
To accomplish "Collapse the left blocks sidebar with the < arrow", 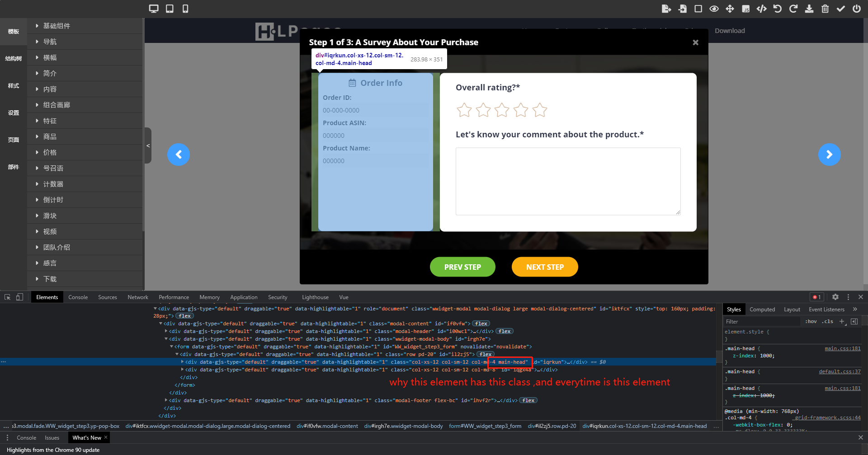I will [148, 145].
